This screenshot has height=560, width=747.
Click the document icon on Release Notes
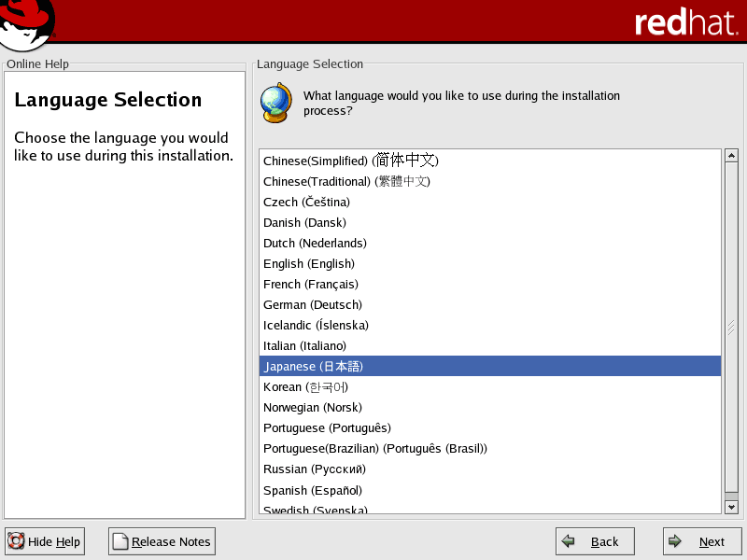[x=120, y=541]
